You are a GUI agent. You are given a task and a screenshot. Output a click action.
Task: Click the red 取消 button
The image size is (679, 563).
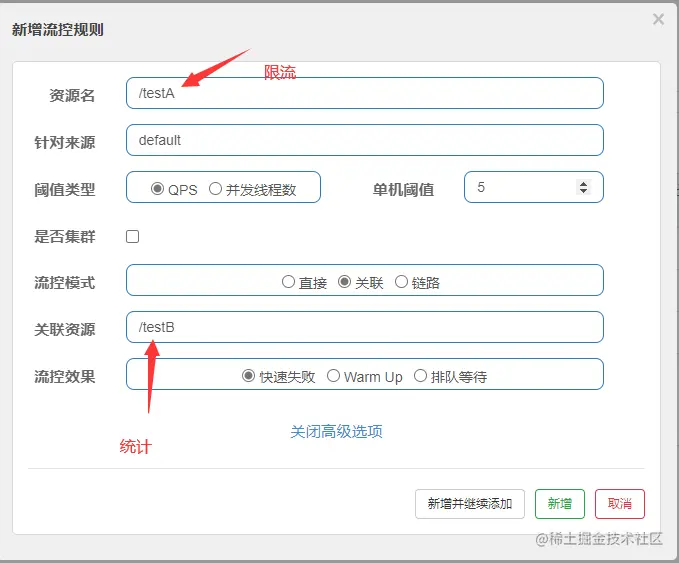tap(620, 504)
